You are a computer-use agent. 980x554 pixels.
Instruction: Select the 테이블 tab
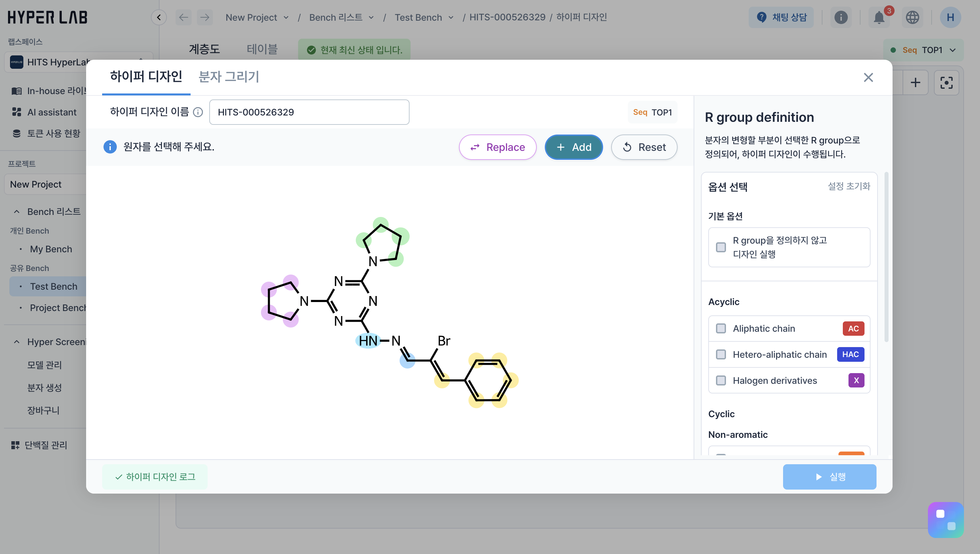tap(262, 49)
